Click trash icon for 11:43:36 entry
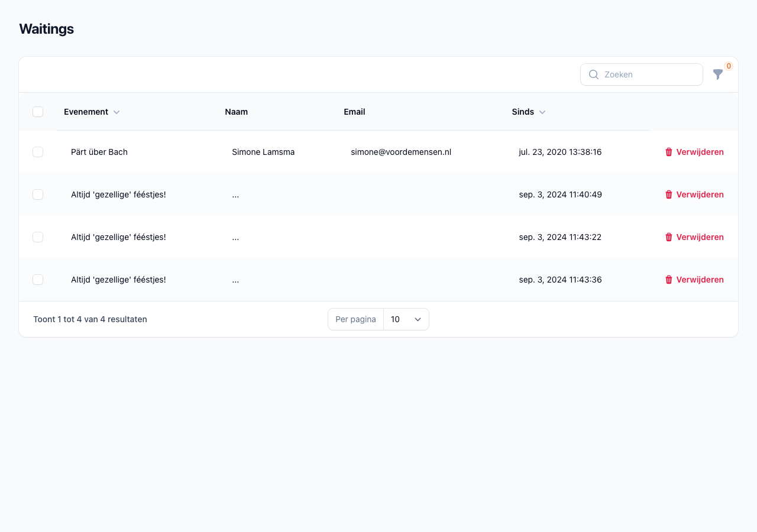Image resolution: width=757 pixels, height=532 pixels. [669, 280]
